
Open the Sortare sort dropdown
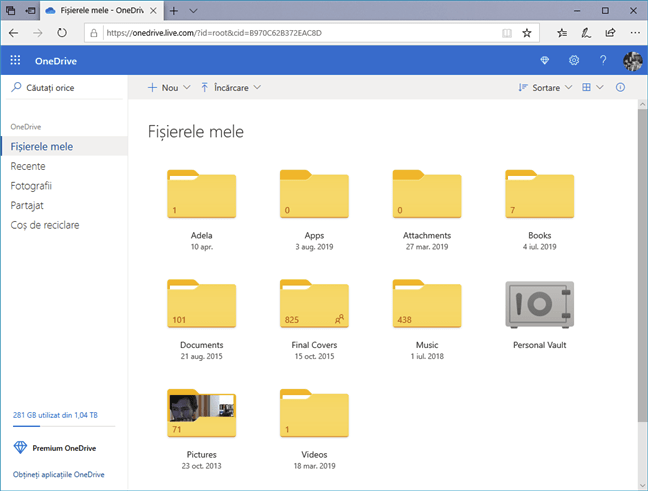pos(545,88)
